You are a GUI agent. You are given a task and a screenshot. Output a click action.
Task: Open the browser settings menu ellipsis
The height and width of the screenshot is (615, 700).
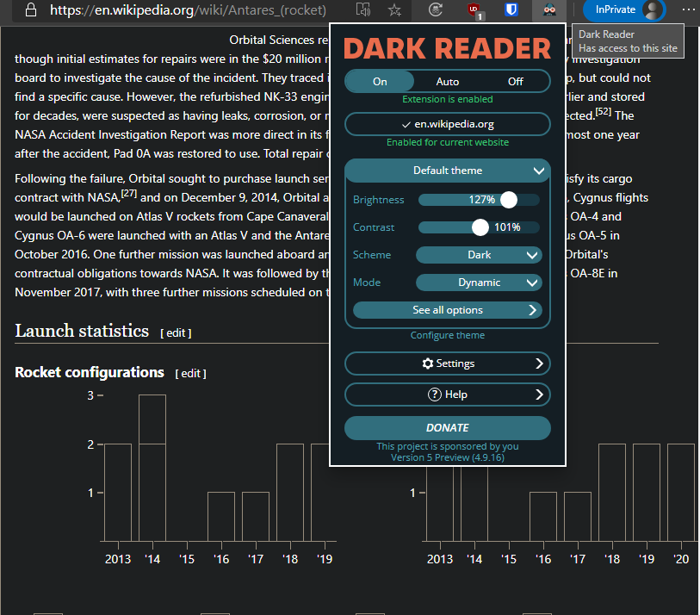click(688, 10)
